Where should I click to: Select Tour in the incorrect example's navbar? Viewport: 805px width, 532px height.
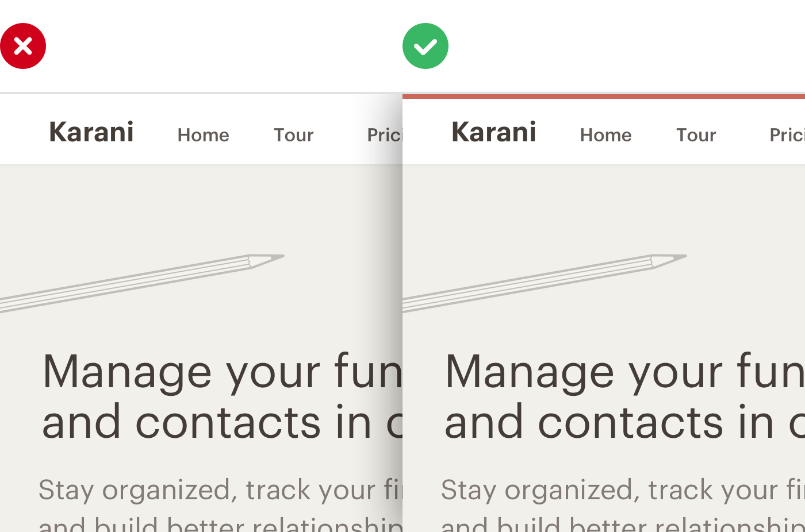point(293,135)
